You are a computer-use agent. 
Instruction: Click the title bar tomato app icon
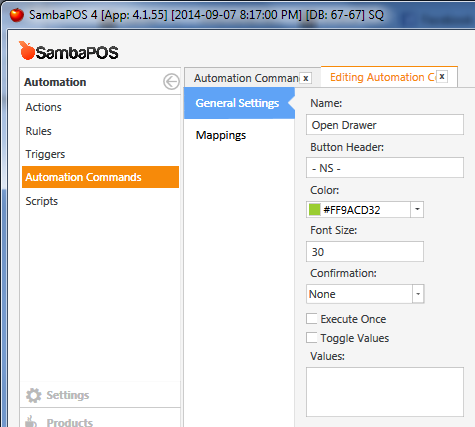tap(17, 15)
